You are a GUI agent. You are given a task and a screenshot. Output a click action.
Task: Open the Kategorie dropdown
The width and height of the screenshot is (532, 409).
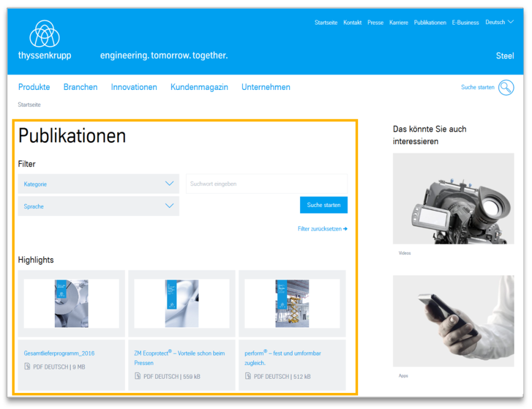99,184
